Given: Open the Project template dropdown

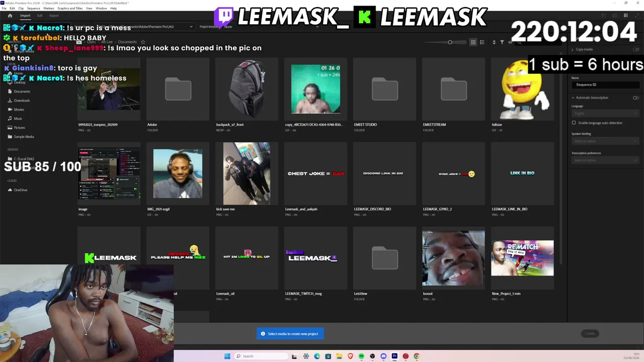Looking at the screenshot, I should 271,27.
